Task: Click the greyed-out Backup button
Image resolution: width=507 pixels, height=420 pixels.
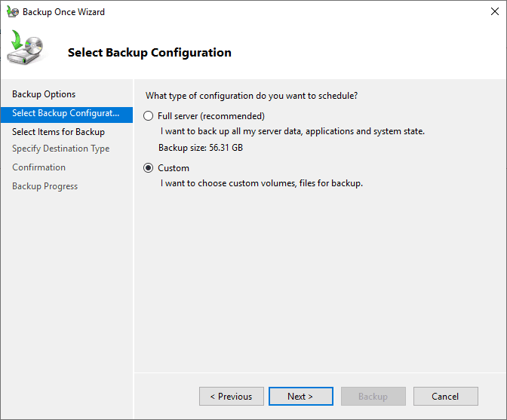Action: click(x=373, y=397)
